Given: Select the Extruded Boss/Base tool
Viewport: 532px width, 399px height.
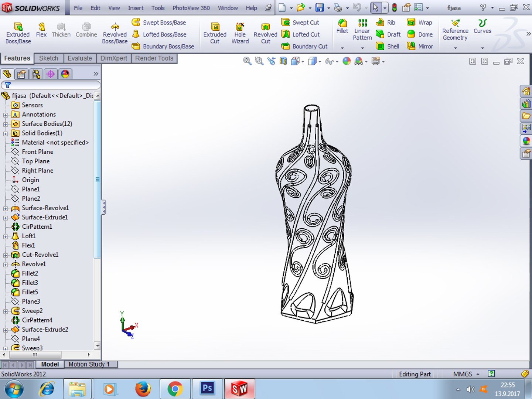Looking at the screenshot, I should tap(18, 33).
